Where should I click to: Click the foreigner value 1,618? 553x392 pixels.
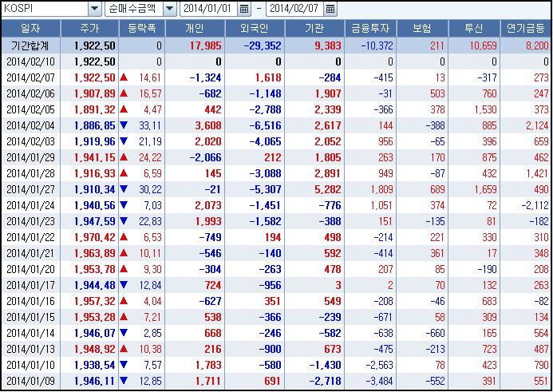coord(268,77)
